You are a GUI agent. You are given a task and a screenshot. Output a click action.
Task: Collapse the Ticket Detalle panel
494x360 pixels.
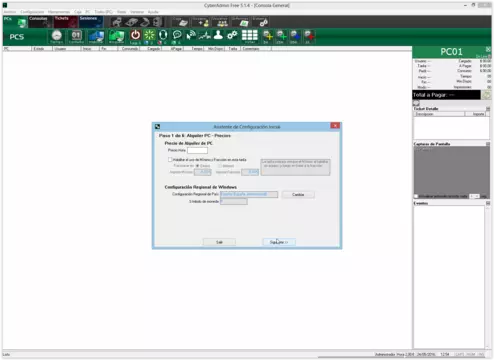(488, 109)
